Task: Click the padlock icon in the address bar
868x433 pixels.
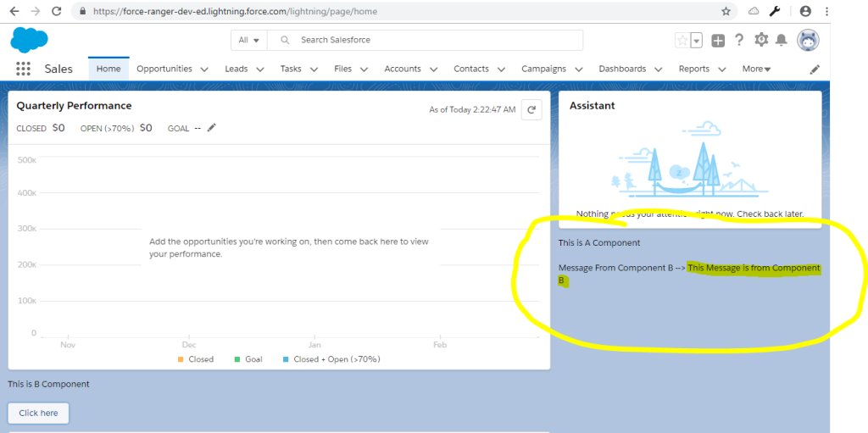Action: coord(83,11)
